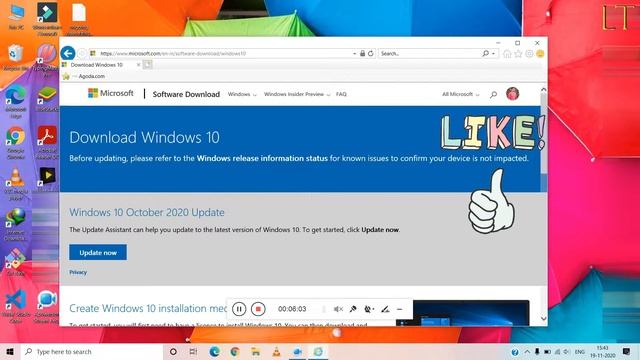Click the browser forward arrow button
640x360 pixels.
82,53
